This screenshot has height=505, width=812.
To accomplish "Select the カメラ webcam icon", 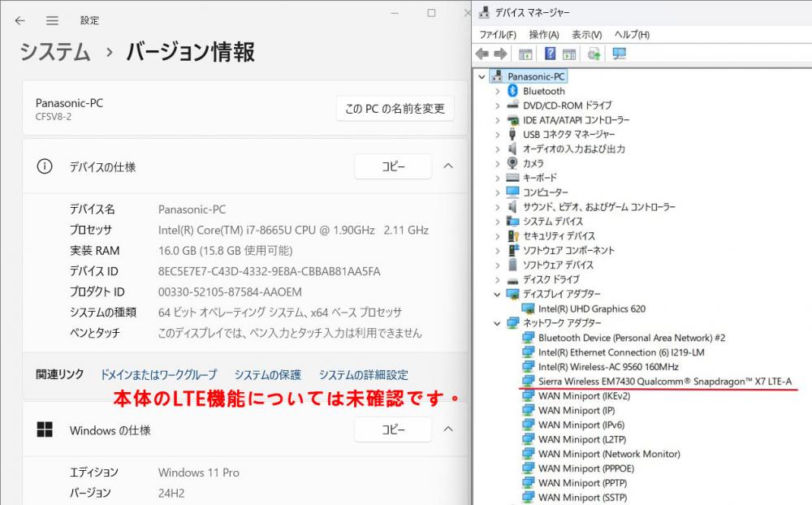I will [x=512, y=163].
